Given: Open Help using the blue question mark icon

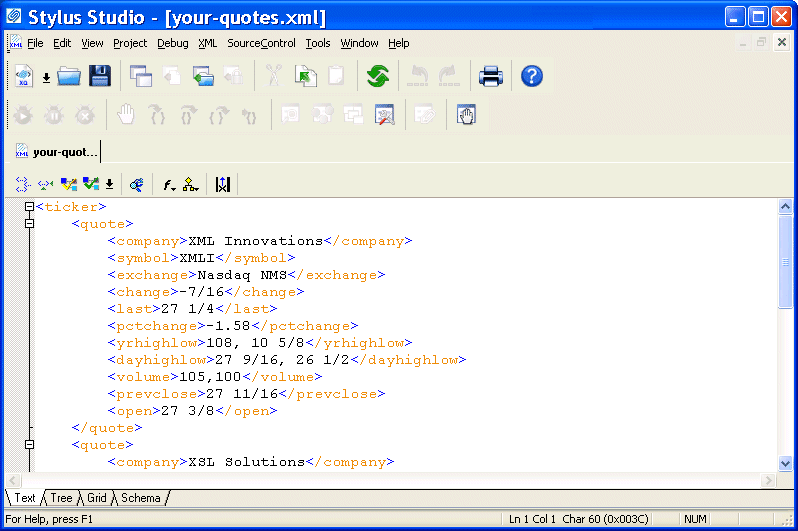Looking at the screenshot, I should [532, 76].
